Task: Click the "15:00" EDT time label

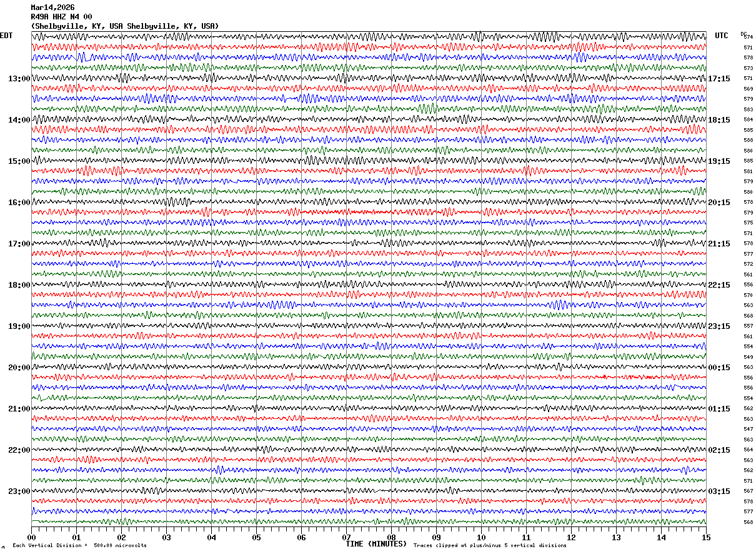Action: coord(19,161)
